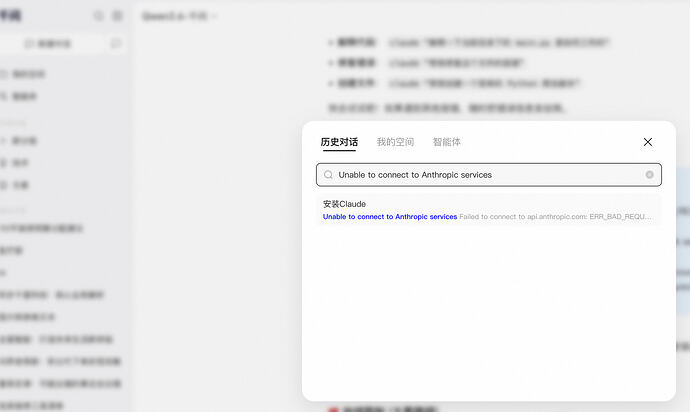Click highlighted 'Unable to connect to Anthropic services' match

[x=390, y=217]
